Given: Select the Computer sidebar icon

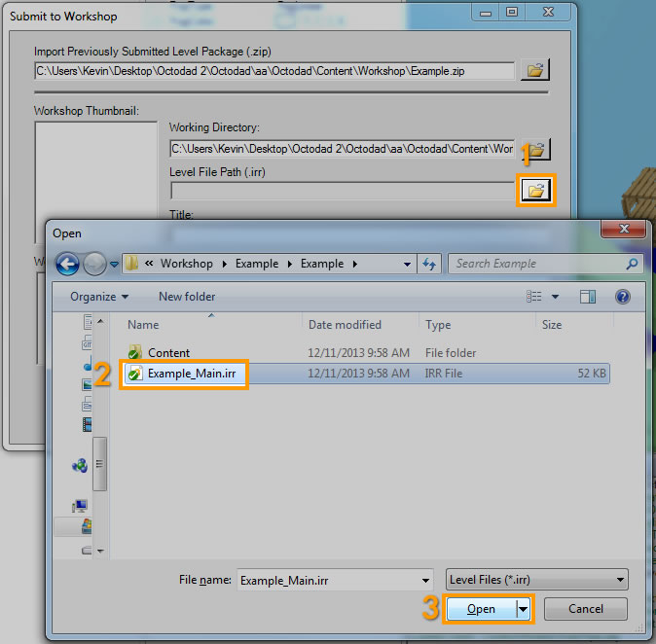Looking at the screenshot, I should click(79, 506).
